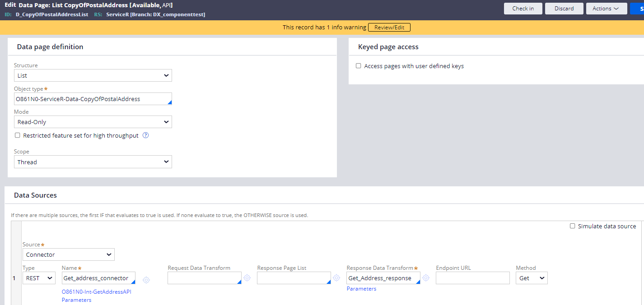Open the gear icon next to Get_address_connector
The height and width of the screenshot is (305, 644).
pos(146,280)
